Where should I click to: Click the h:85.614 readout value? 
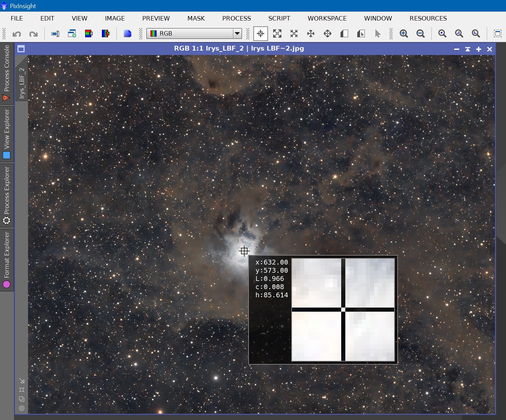coord(272,295)
